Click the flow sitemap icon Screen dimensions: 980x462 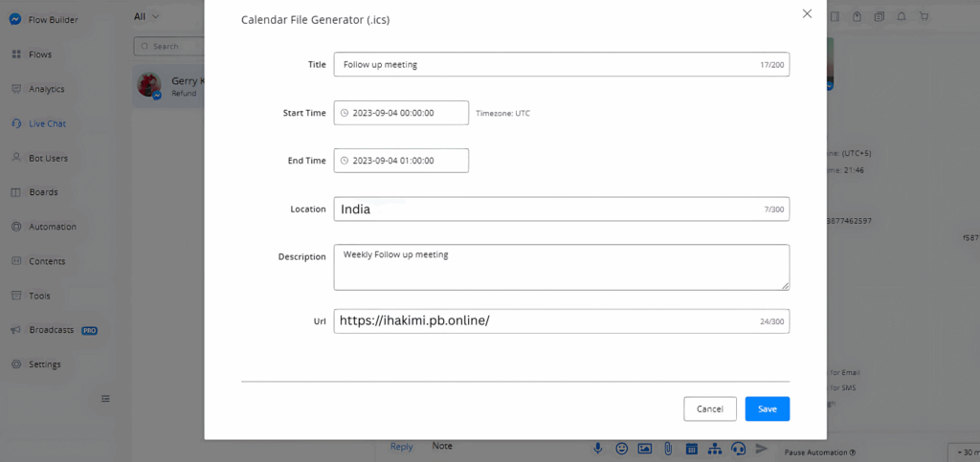[x=714, y=448]
